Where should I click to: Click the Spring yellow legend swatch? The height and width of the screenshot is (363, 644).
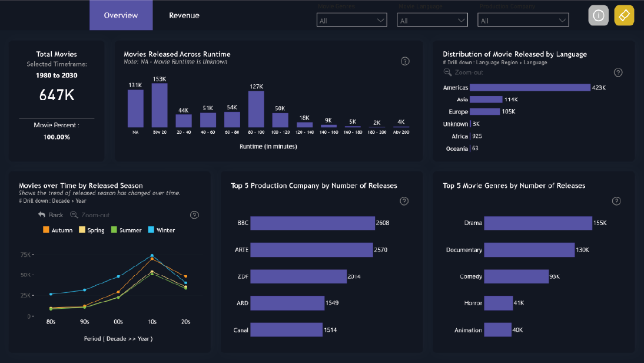(83, 230)
